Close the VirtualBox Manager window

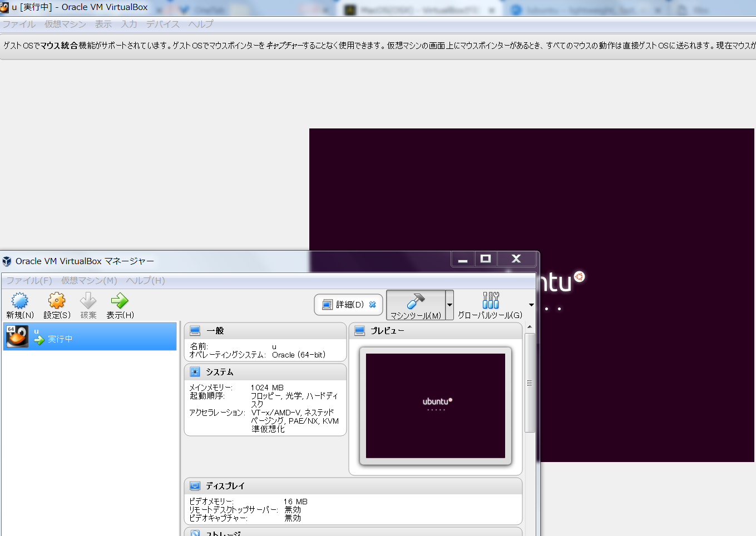point(516,259)
